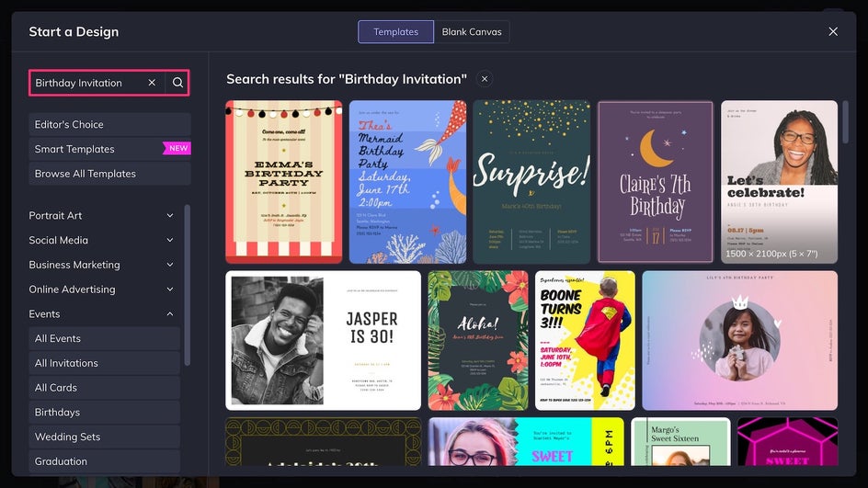
Task: Dismiss search results with the circled X
Action: coord(485,79)
